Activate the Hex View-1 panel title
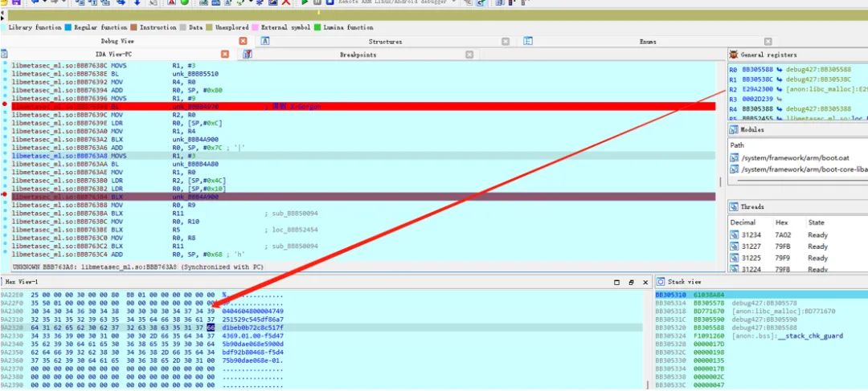Image resolution: width=868 pixels, height=391 pixels. pyautogui.click(x=22, y=282)
